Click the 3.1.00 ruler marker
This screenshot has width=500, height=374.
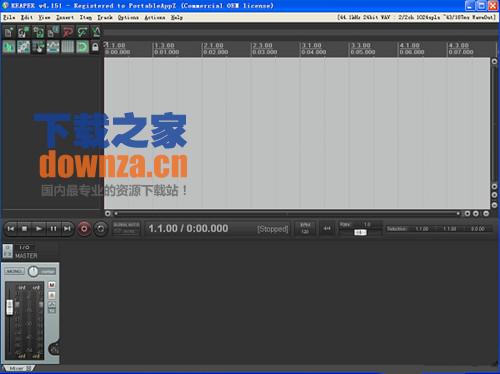click(x=312, y=45)
